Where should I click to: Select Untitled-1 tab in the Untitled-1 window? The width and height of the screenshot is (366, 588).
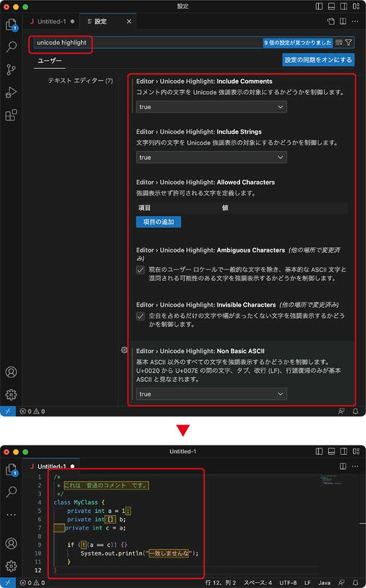tap(52, 466)
